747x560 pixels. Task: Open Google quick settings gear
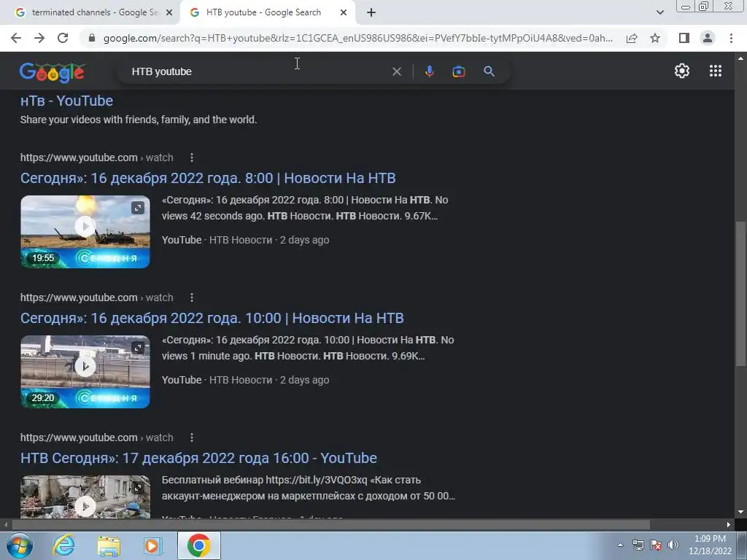tap(682, 71)
